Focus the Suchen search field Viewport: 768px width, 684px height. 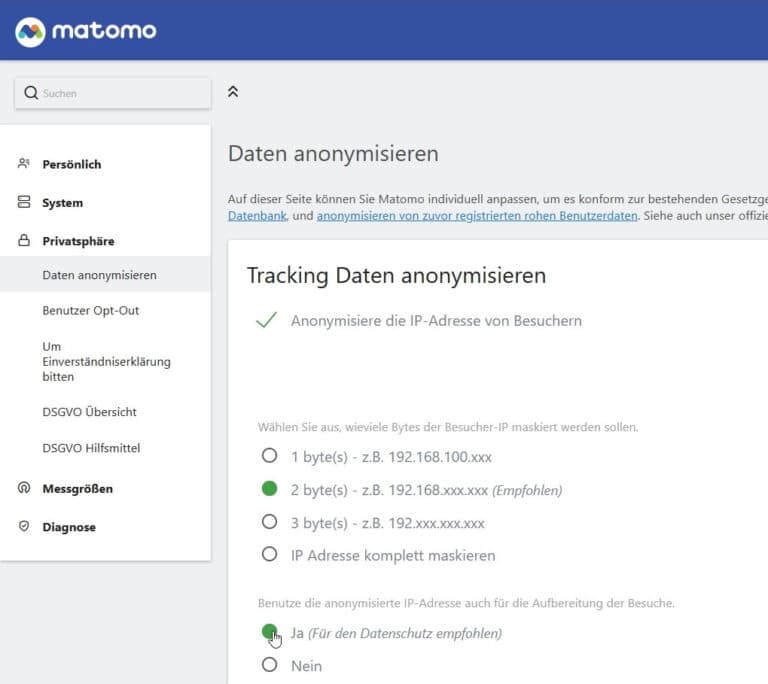pos(113,93)
